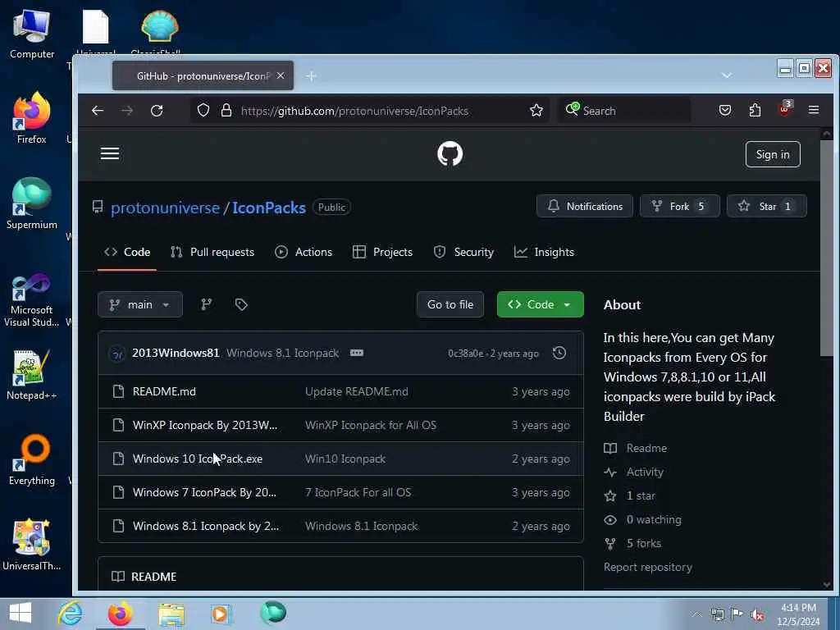840x630 pixels.
Task: Open the Code tab
Action: click(x=127, y=252)
